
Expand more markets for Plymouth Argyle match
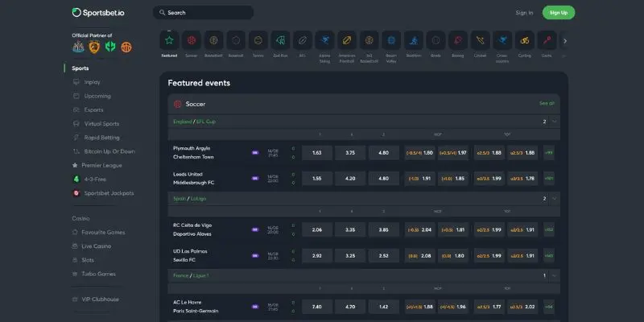[549, 153]
